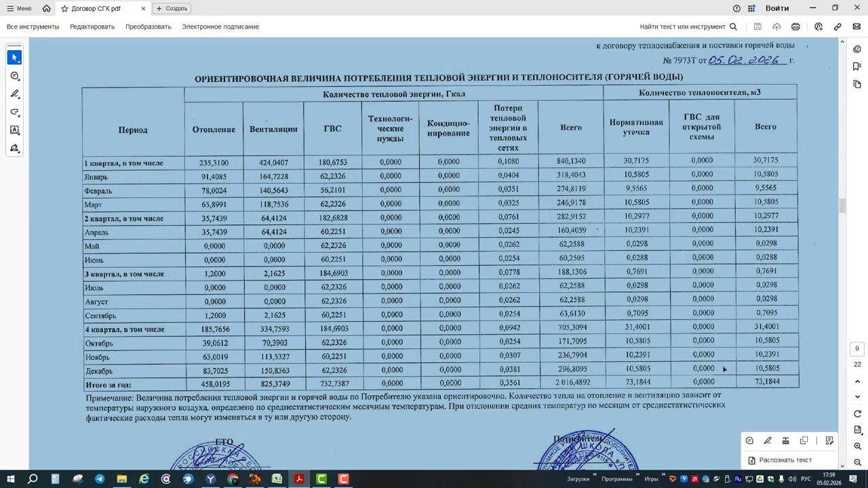The height and width of the screenshot is (488, 868).
Task: Open Excel from the taskbar
Action: (x=277, y=479)
